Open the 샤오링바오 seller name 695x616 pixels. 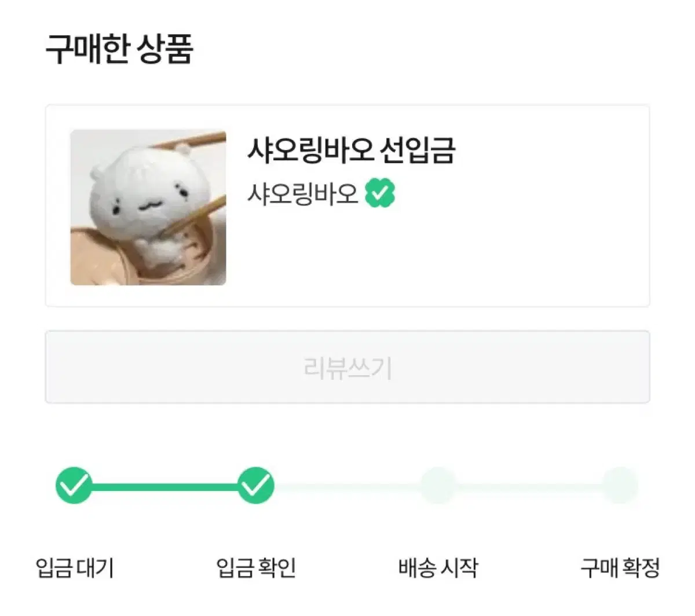click(x=303, y=193)
